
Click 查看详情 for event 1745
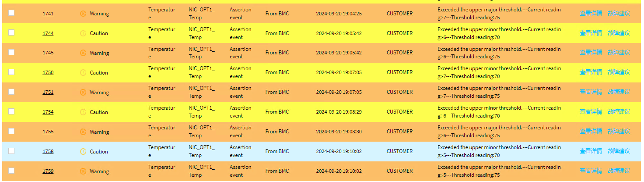click(591, 53)
